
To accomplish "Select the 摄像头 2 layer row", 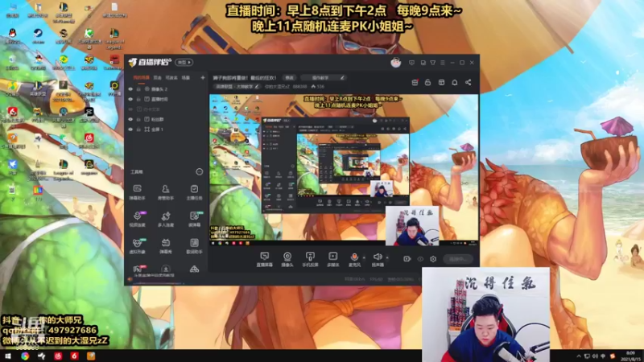I will coord(167,89).
